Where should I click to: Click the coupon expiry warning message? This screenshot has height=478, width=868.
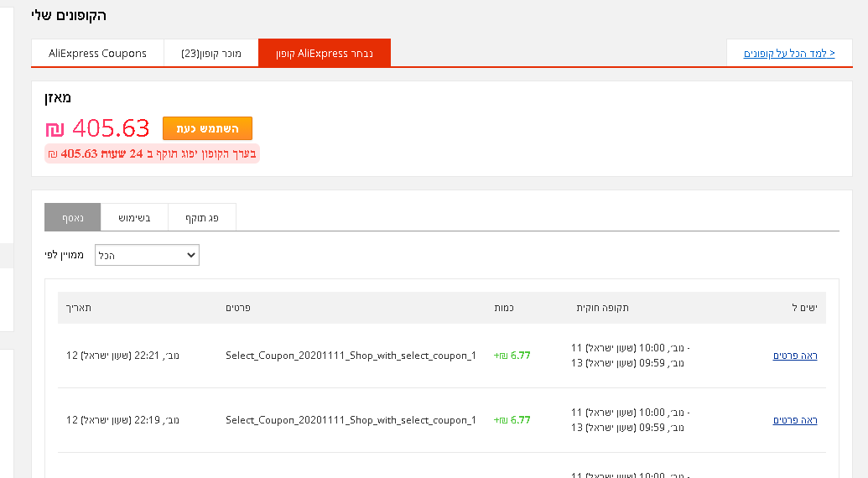(x=153, y=153)
